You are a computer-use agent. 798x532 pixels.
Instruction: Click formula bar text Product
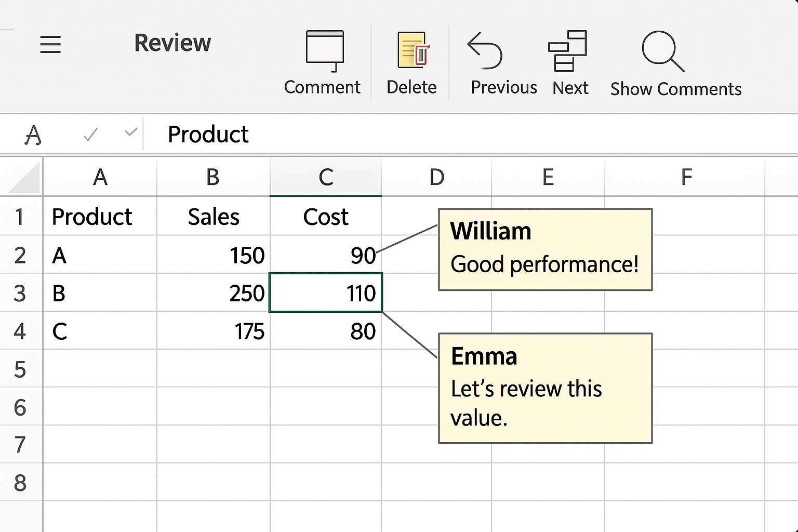click(208, 135)
